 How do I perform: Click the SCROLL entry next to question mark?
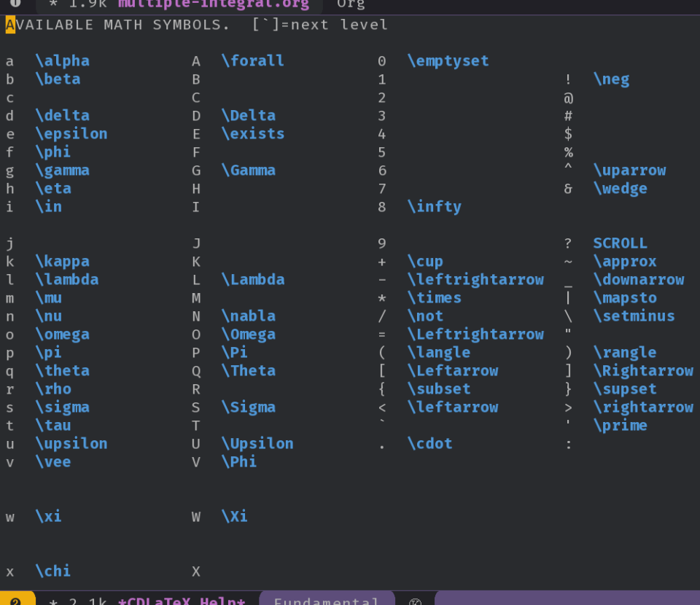(x=620, y=243)
